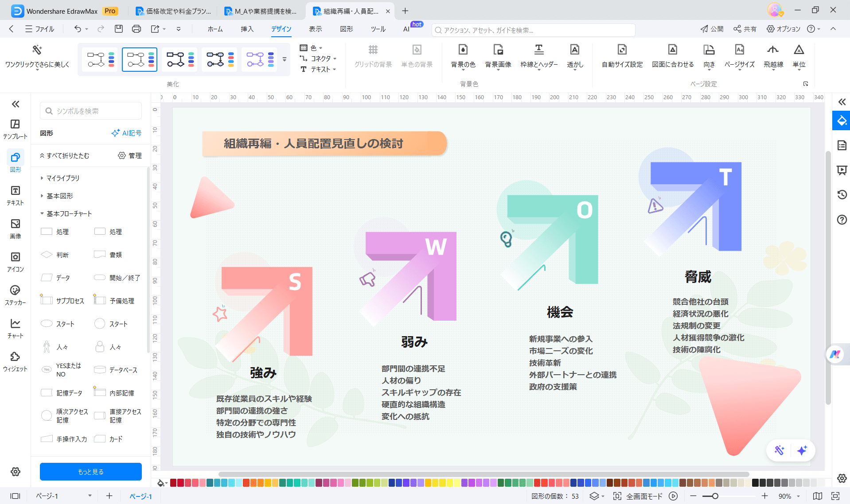Open the アイコン panel from left sidebar

(15, 260)
